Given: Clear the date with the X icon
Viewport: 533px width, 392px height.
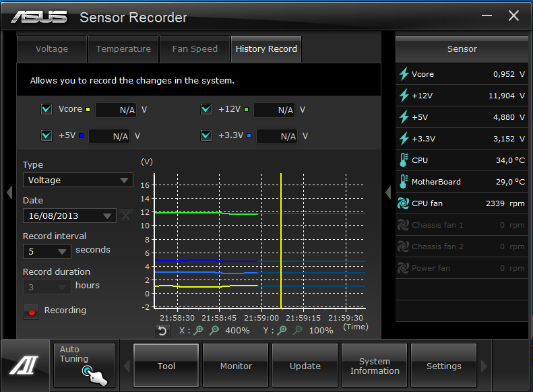Looking at the screenshot, I should point(125,216).
